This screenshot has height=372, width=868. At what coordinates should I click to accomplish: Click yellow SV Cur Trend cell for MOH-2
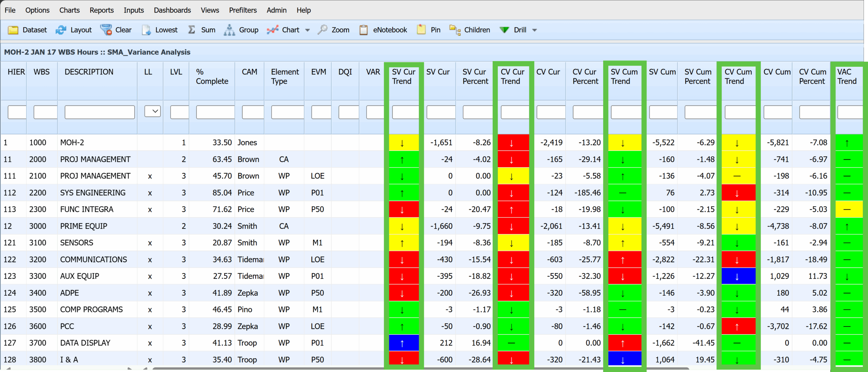click(404, 142)
